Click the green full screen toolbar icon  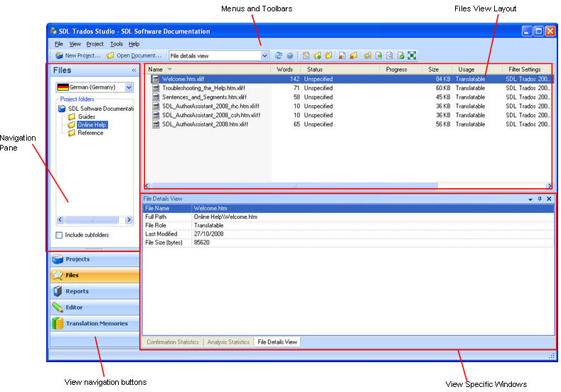pos(412,55)
